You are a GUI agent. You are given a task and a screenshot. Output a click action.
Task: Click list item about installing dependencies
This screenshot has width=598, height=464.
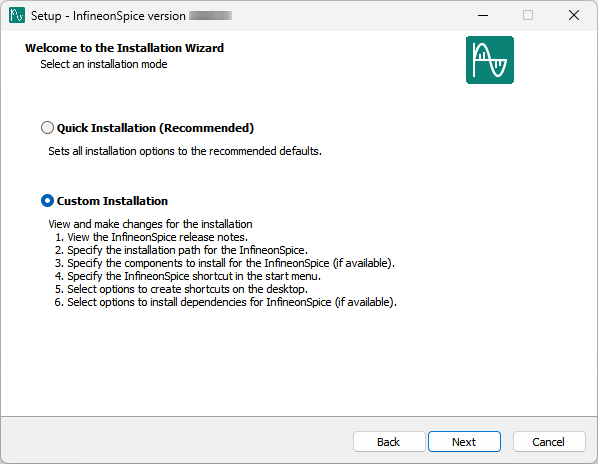(225, 302)
